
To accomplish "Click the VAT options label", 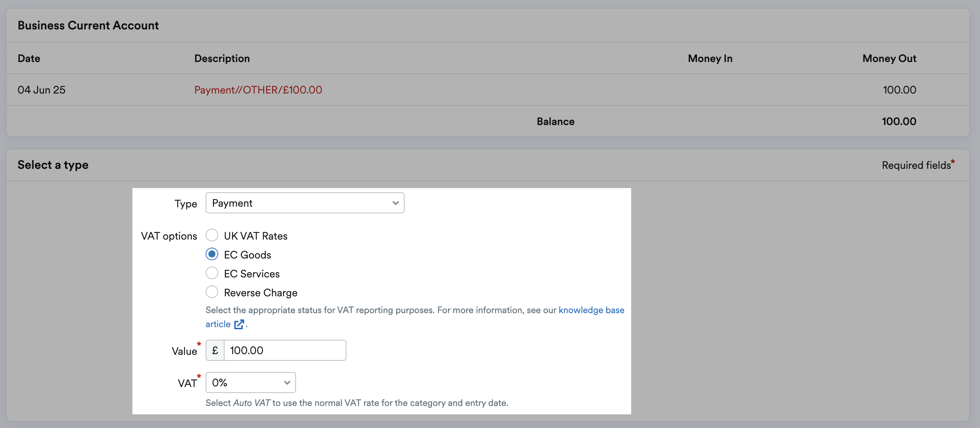I will [169, 236].
